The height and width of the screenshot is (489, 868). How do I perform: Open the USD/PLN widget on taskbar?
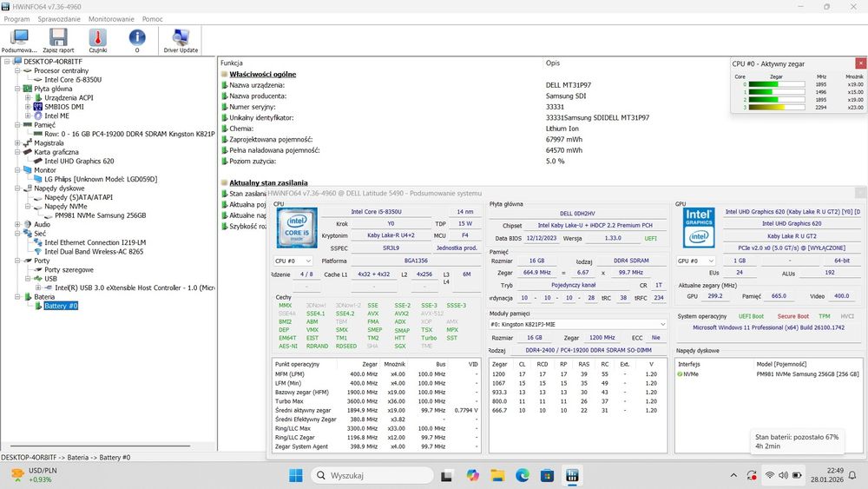coord(35,474)
